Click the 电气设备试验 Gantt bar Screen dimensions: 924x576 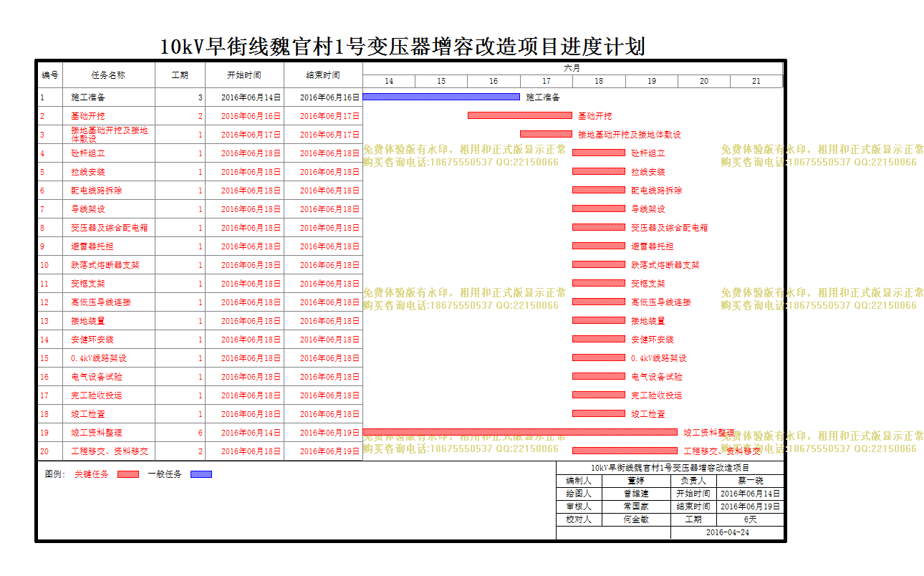[x=599, y=376]
